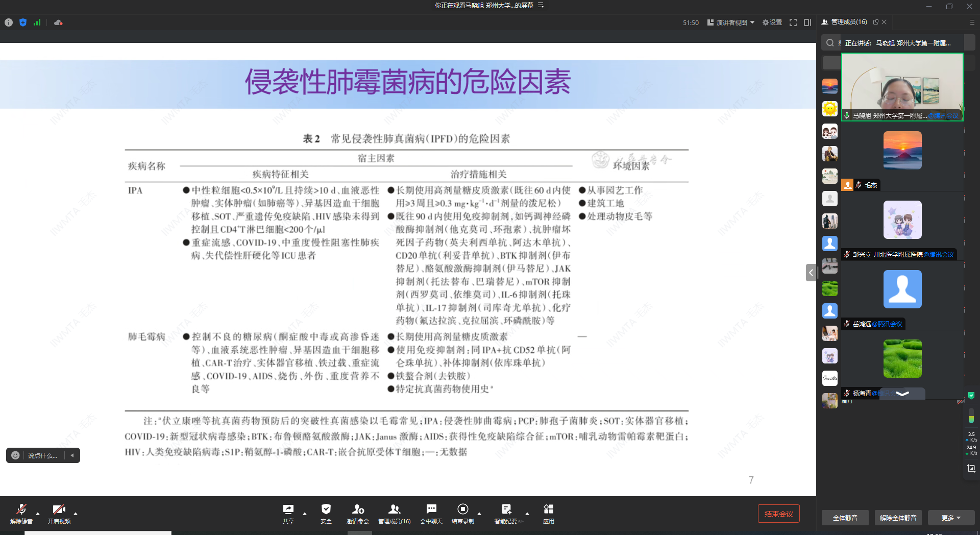Invite participants with 邀请参会
Viewport: 980px width, 535px height.
359,513
